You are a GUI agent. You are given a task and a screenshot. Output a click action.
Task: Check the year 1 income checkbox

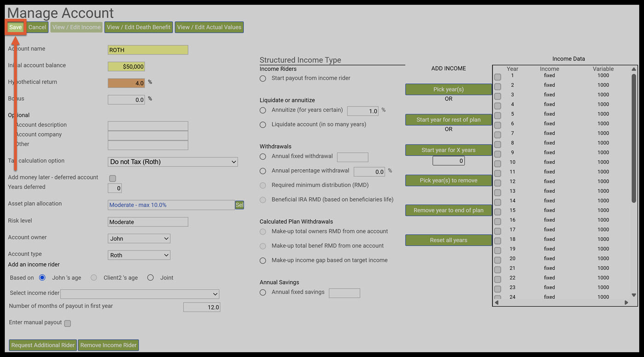coord(498,77)
